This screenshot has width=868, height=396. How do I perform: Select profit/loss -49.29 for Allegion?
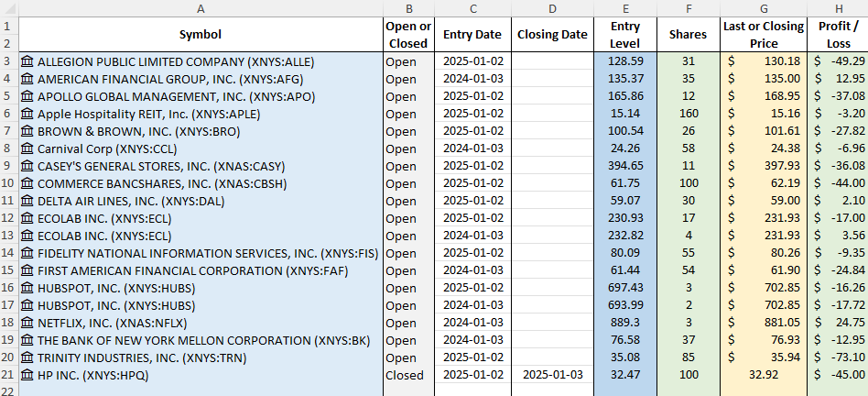click(838, 61)
